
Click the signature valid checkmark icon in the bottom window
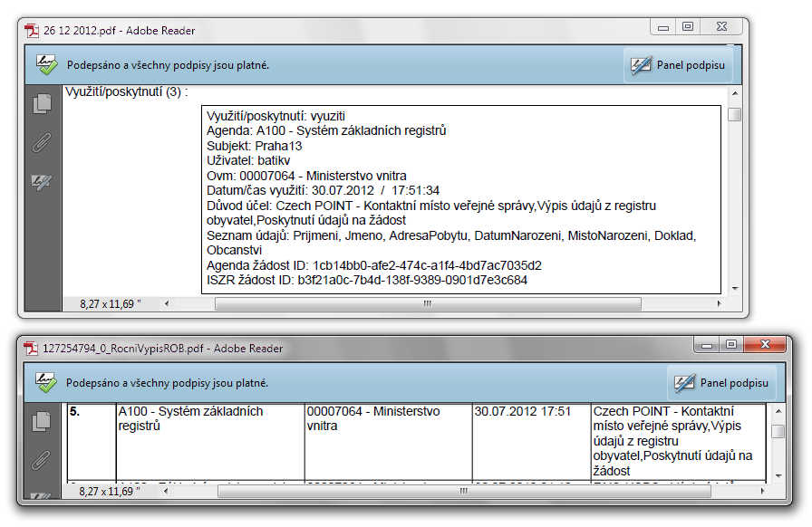(x=45, y=382)
